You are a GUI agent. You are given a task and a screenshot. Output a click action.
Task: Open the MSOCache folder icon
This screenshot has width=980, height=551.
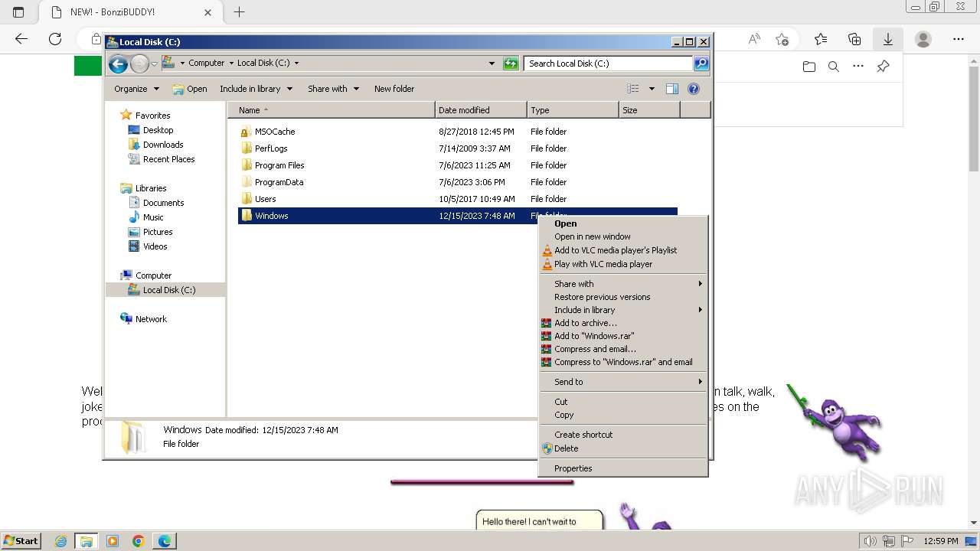point(246,132)
